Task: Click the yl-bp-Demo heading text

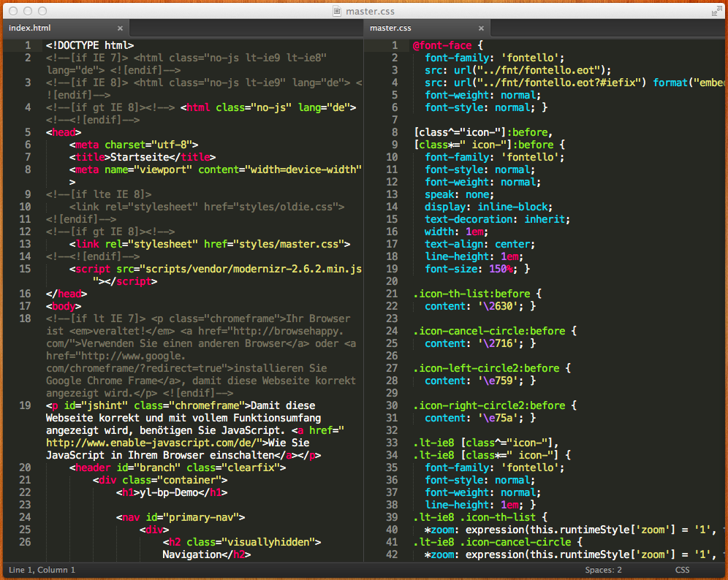Action: pyautogui.click(x=169, y=492)
